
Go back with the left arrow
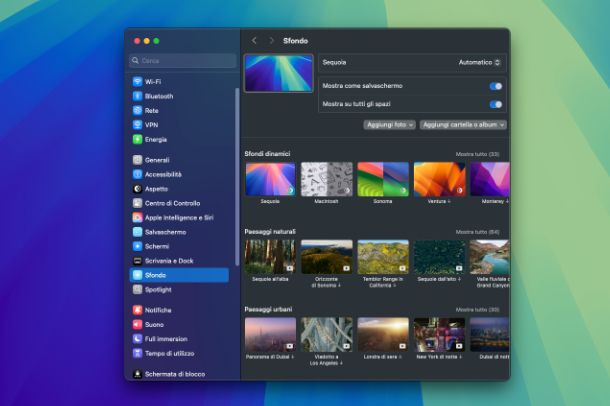click(254, 41)
